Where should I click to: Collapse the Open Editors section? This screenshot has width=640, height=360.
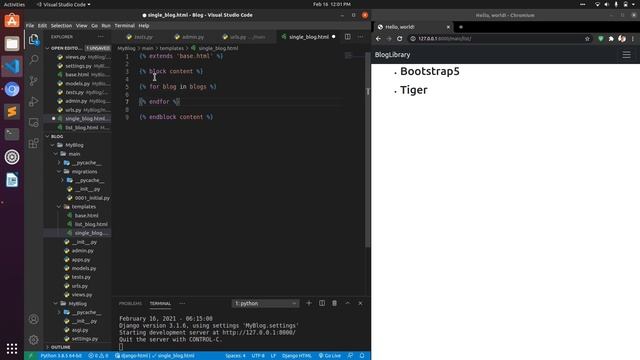tap(65, 48)
